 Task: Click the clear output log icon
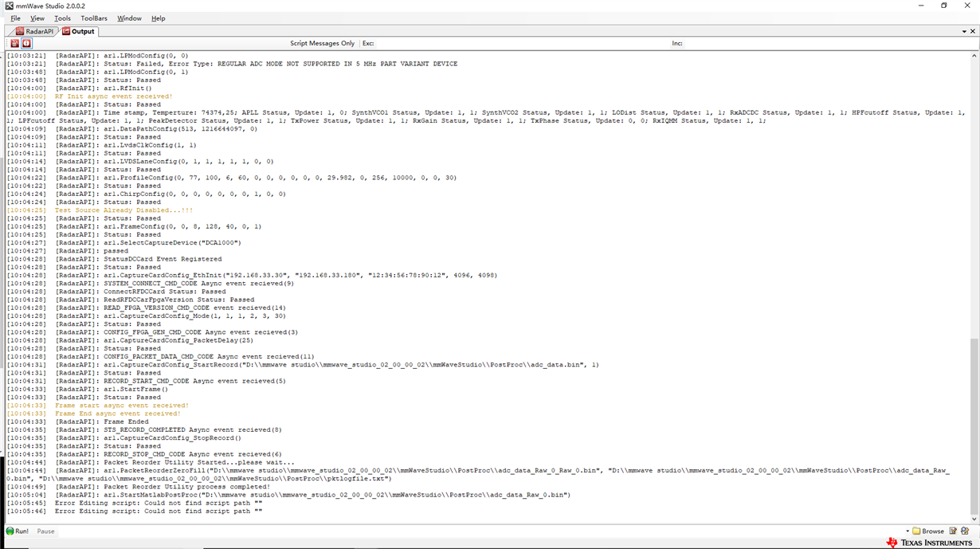(14, 43)
